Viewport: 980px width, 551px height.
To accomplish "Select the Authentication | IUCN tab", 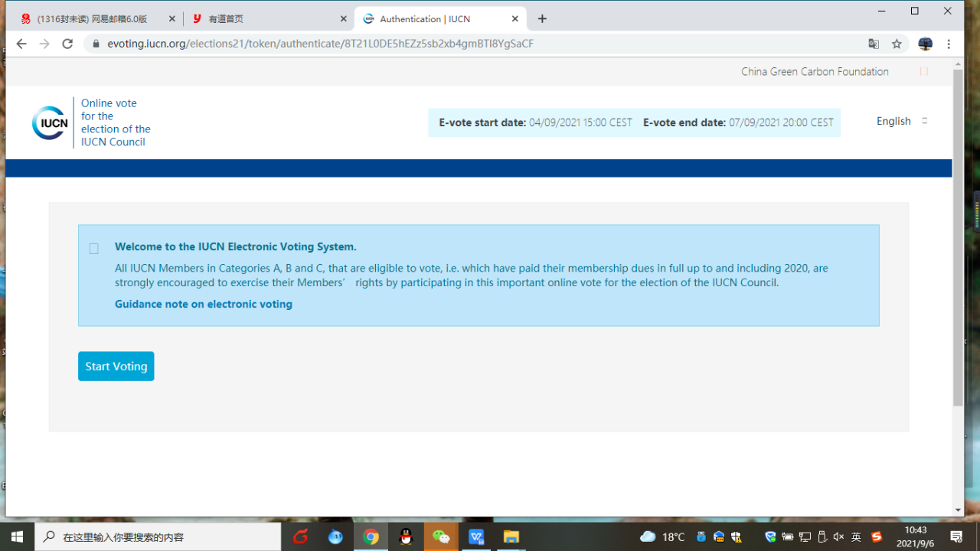I will [x=440, y=19].
